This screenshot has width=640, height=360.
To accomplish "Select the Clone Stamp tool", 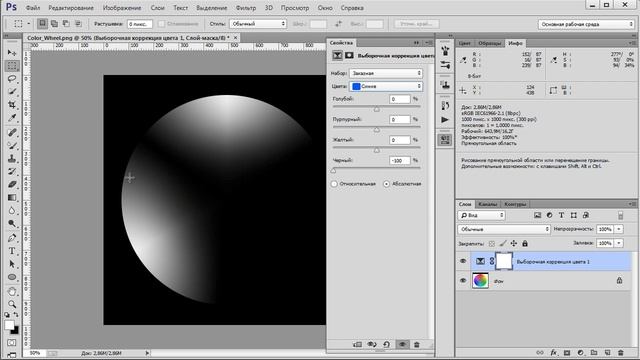I will click(12, 158).
